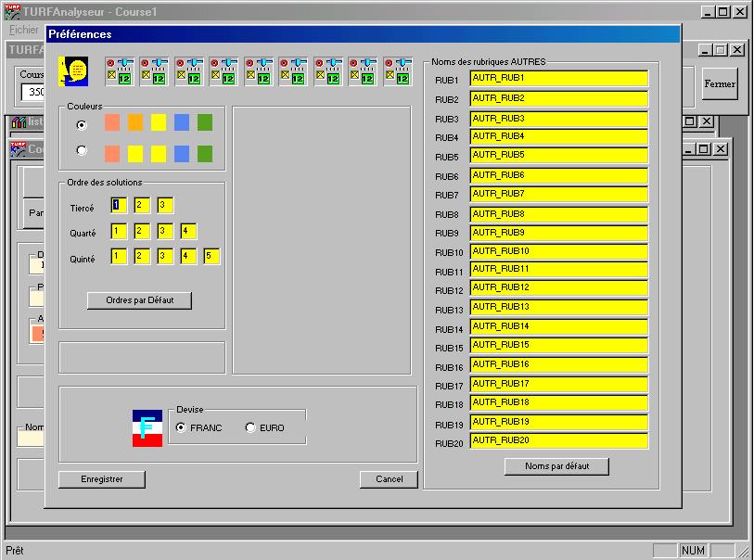Dismiss the dialog with Cancel

(x=389, y=479)
